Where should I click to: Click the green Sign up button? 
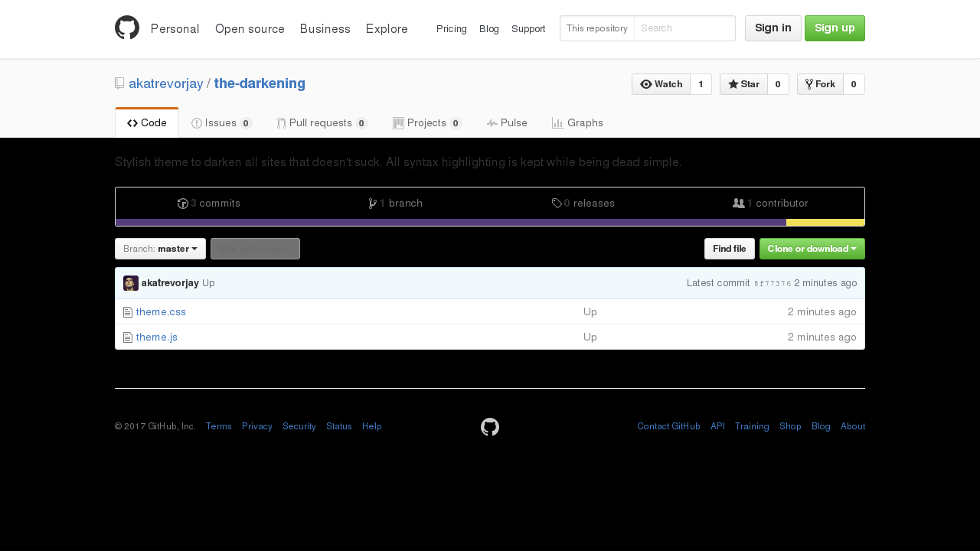click(835, 28)
